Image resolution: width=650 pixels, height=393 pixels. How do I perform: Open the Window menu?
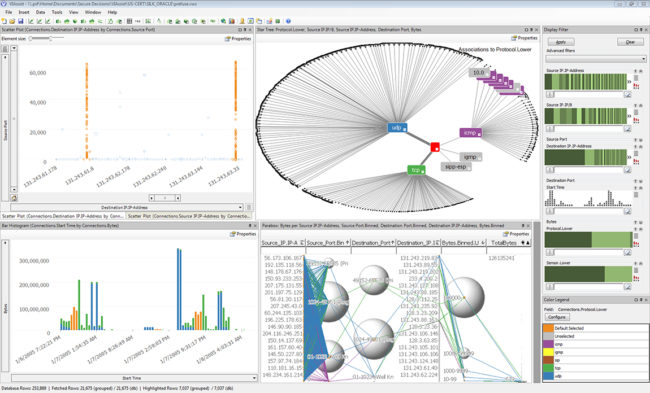pos(93,12)
